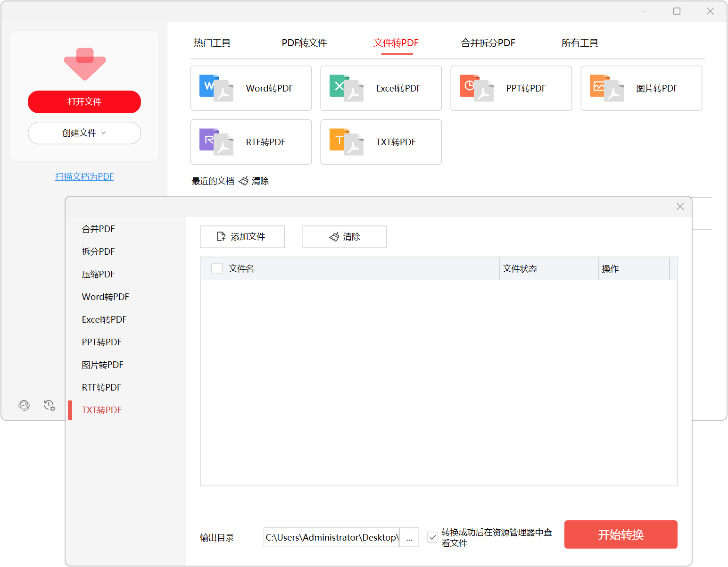Switch to the PDF转文件 tab
Image resolution: width=728 pixels, height=567 pixels.
[x=304, y=43]
